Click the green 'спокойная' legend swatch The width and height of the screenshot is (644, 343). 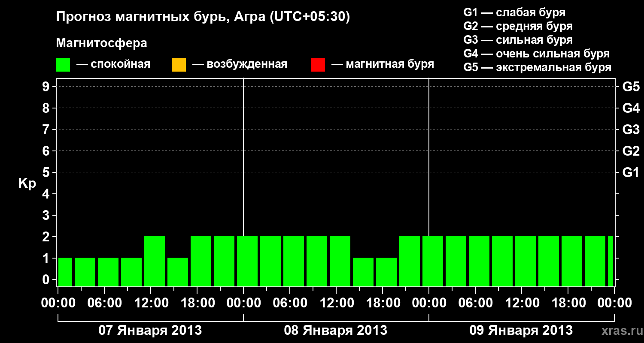(63, 65)
